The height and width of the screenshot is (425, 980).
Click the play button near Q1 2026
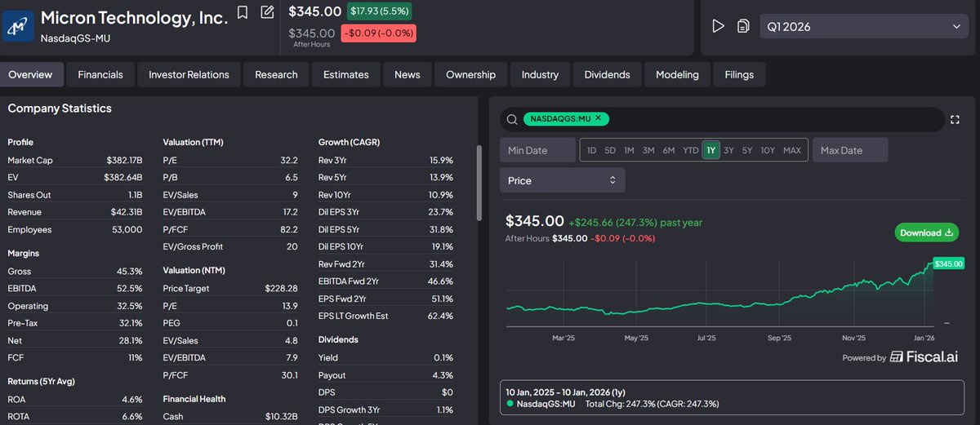point(718,26)
